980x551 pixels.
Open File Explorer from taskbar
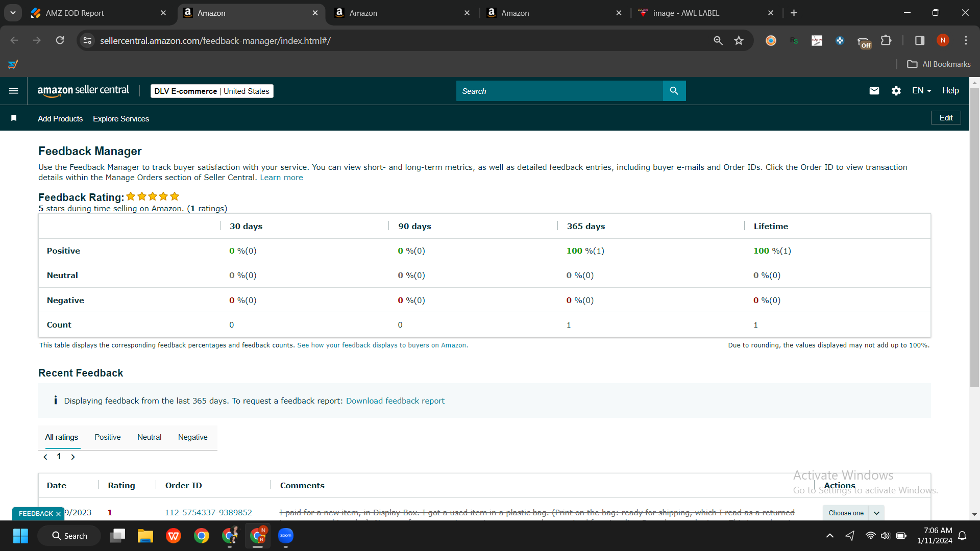[145, 536]
